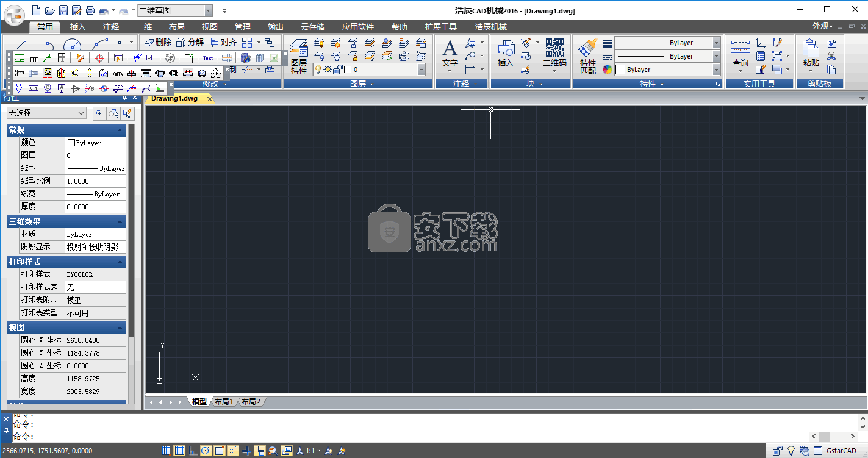868x458 pixels.
Task: Open a drawing with the Open folder icon
Action: tap(50, 10)
